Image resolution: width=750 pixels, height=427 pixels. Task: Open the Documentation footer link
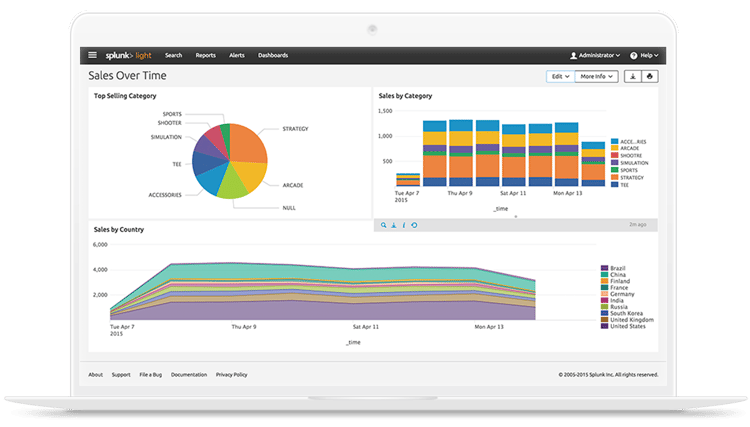tap(189, 374)
